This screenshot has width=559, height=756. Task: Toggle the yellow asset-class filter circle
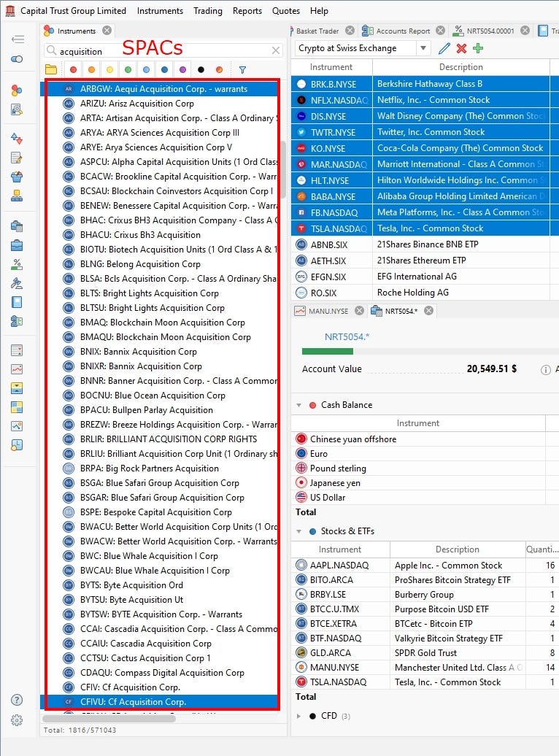(x=110, y=70)
